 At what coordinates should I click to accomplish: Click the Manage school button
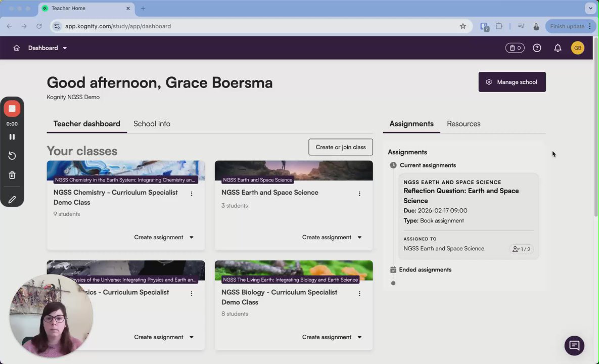tap(512, 82)
